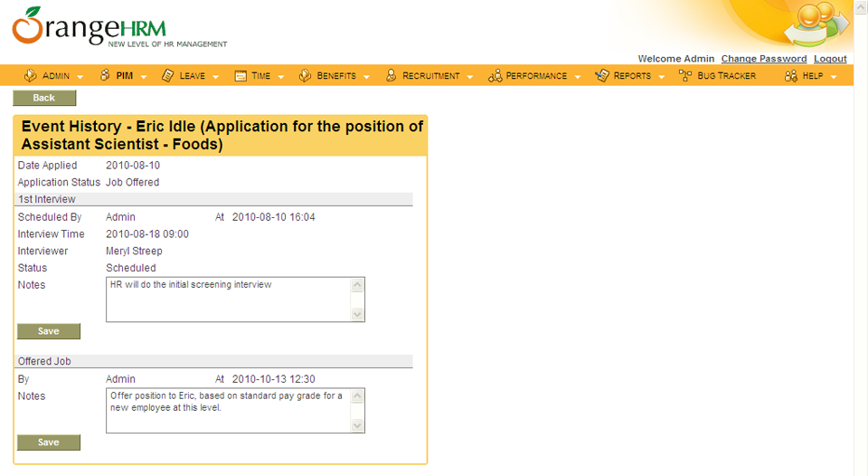
Task: Click interview time '2010-08-18 09:00'
Action: coord(147,233)
